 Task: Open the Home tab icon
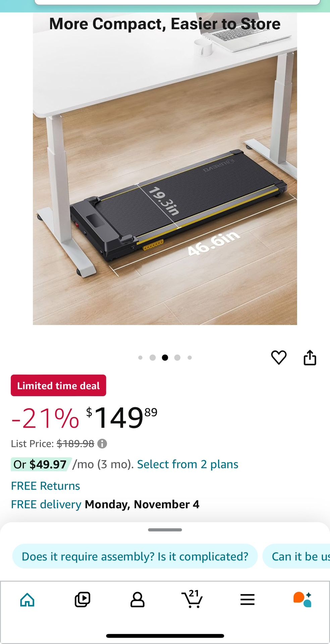pyautogui.click(x=27, y=599)
